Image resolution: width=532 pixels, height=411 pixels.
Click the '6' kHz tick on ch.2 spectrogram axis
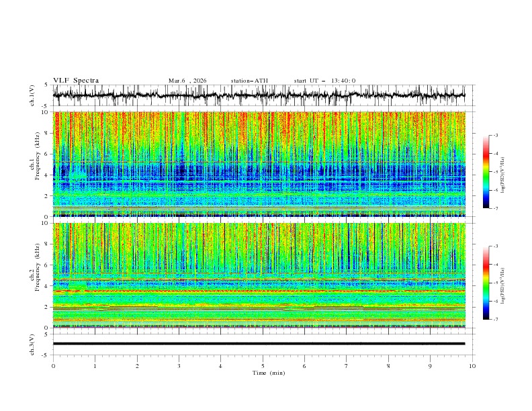click(x=47, y=265)
